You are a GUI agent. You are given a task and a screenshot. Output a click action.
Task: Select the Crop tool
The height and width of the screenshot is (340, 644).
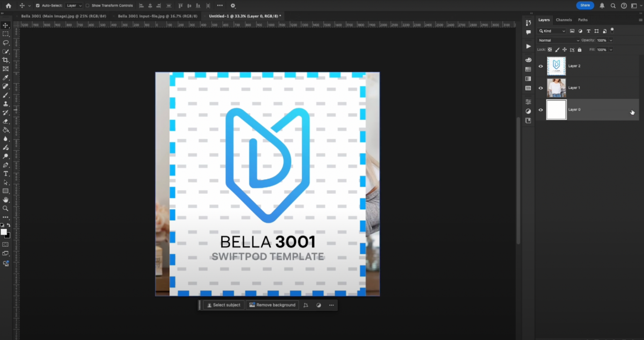5,60
